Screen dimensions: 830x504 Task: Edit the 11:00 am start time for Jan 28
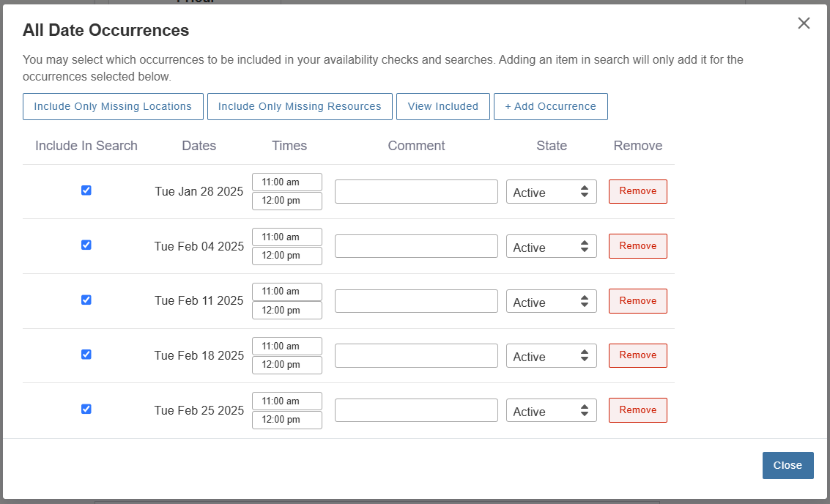286,182
